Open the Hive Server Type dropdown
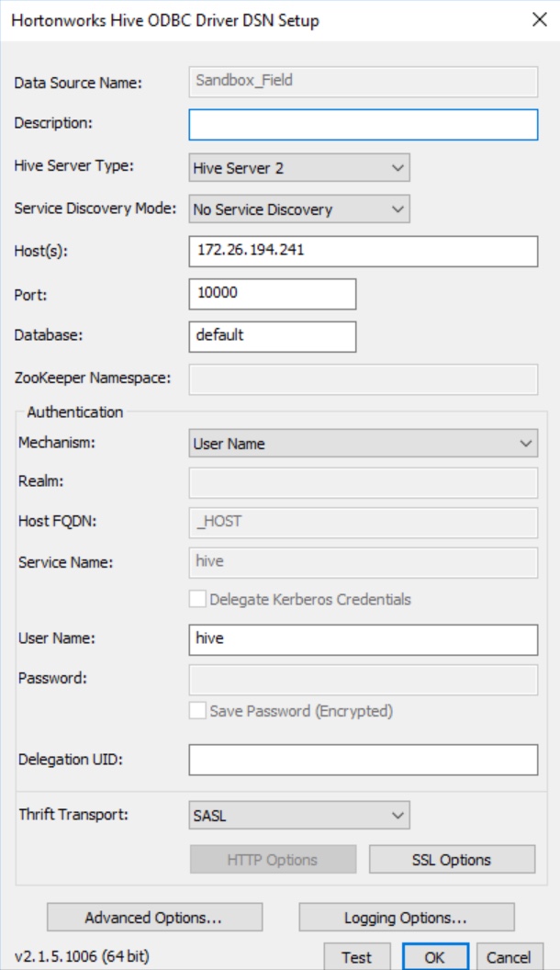The image size is (560, 970). pyautogui.click(x=395, y=166)
